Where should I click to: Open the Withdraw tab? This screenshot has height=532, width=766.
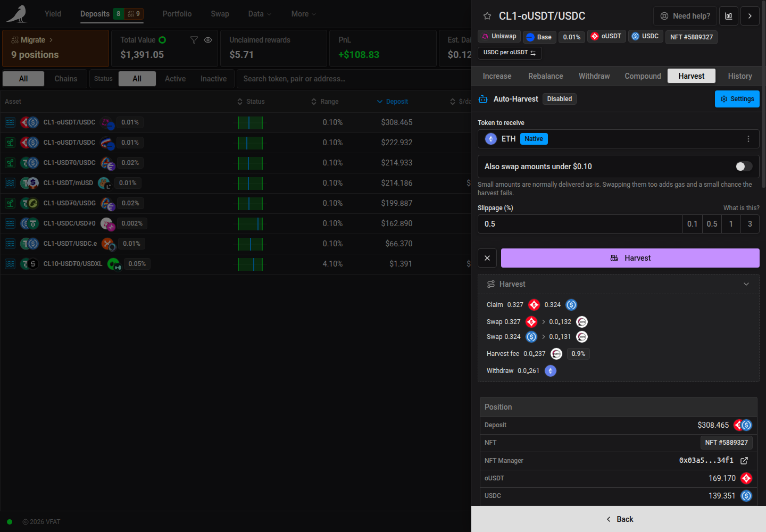(594, 76)
